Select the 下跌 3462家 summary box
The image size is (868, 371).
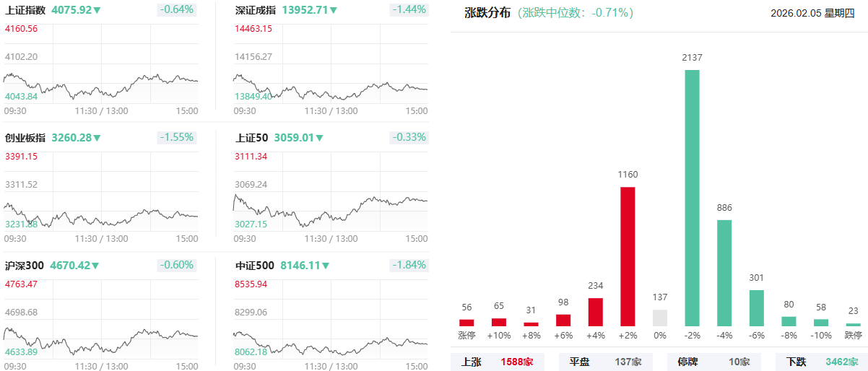(x=822, y=362)
